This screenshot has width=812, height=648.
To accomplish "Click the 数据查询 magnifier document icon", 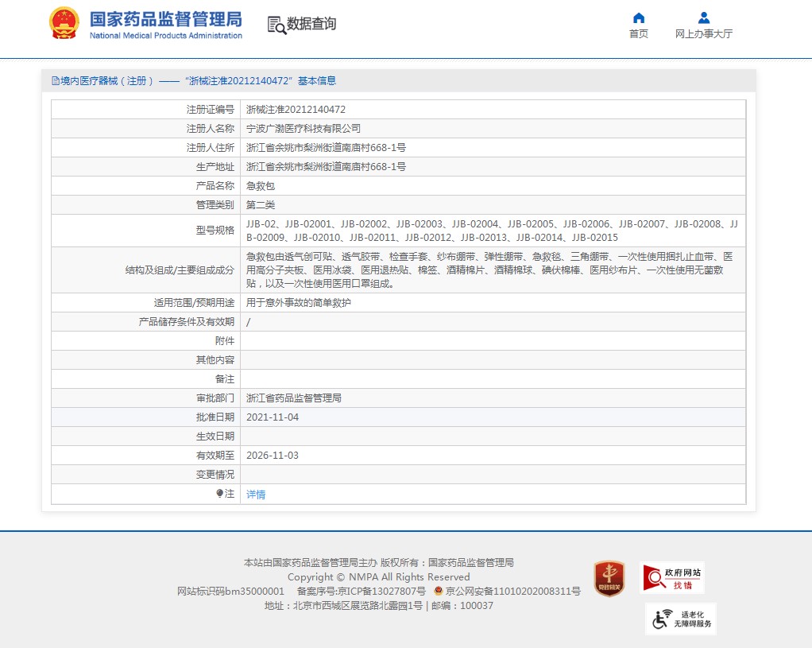I will point(276,25).
